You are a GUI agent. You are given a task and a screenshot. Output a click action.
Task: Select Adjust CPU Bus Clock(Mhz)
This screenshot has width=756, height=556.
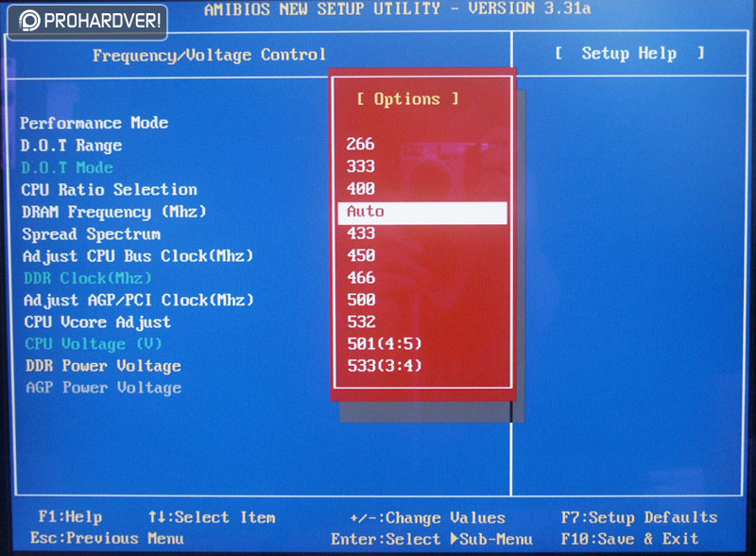(138, 256)
